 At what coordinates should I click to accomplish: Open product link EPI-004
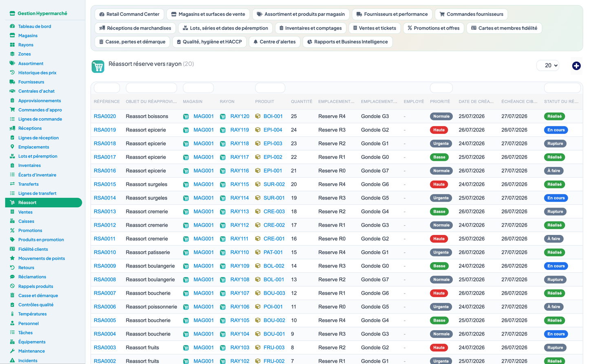pos(273,130)
